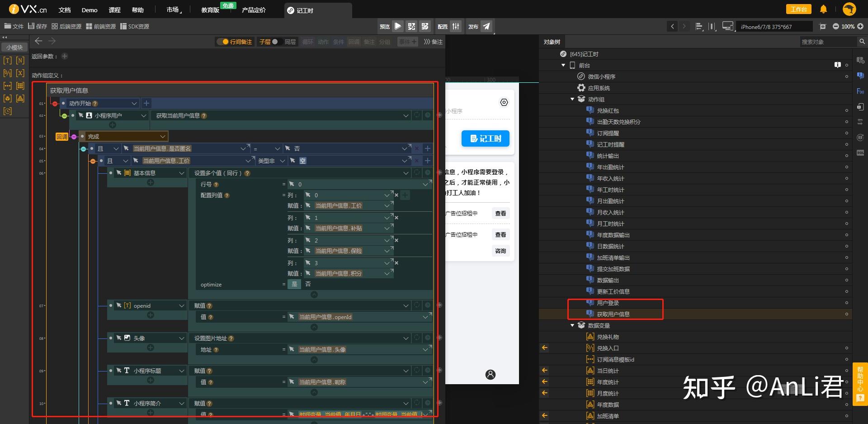Click the back arrow in action editor
The width and height of the screenshot is (868, 424).
click(x=38, y=41)
